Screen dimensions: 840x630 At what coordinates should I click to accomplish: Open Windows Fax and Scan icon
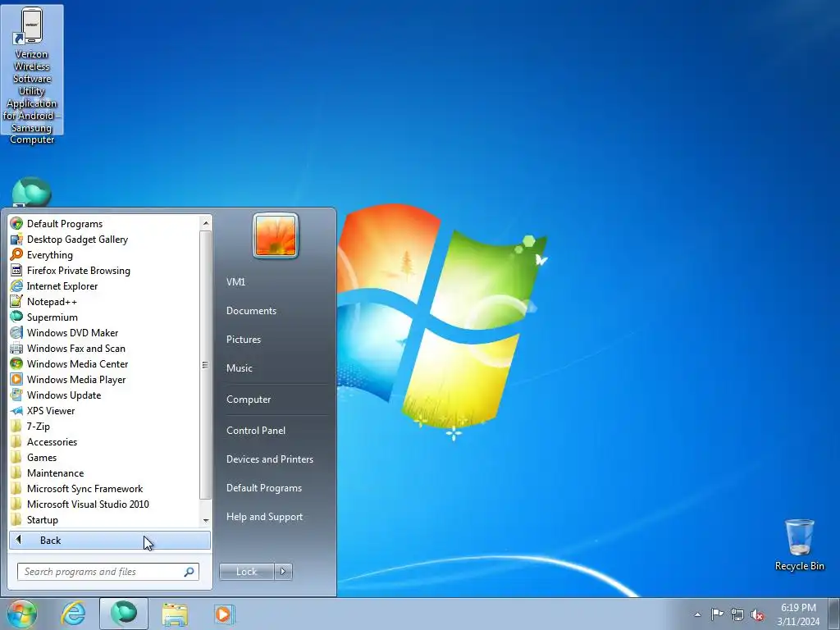coord(16,348)
